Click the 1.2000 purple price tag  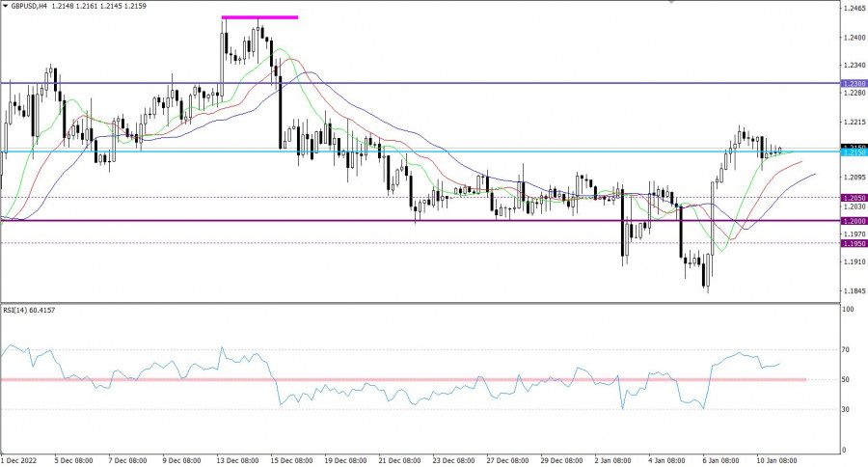click(x=853, y=221)
